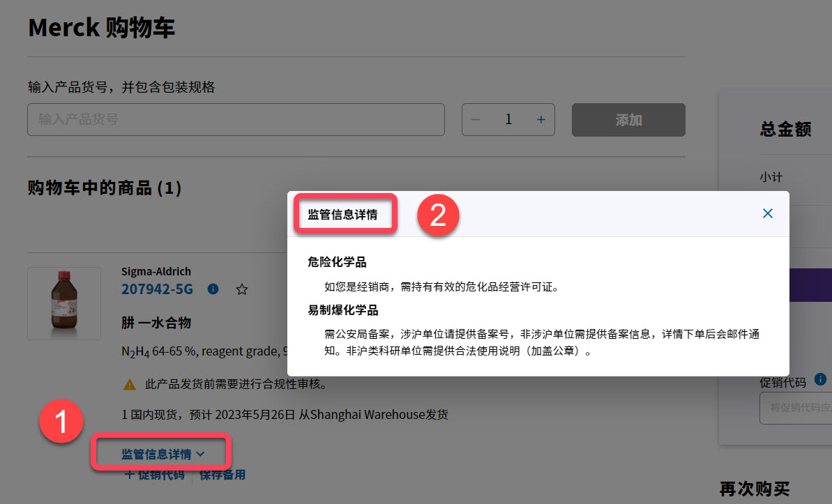Click the 保存备用 link
The height and width of the screenshot is (504, 832).
(222, 474)
